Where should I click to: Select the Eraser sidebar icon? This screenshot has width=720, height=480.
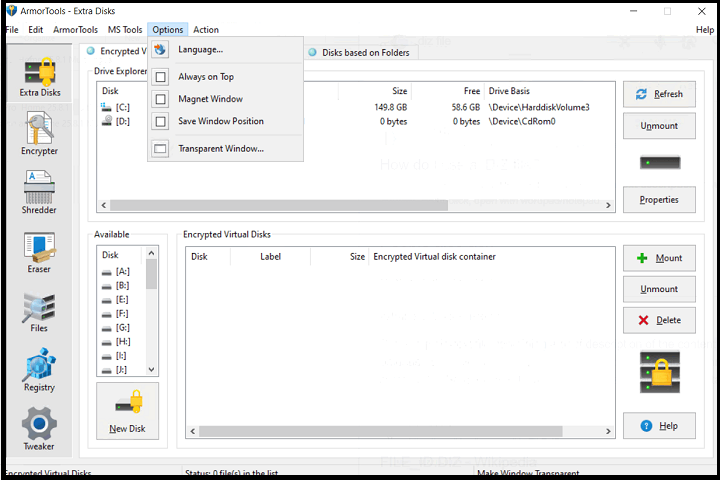tap(39, 252)
